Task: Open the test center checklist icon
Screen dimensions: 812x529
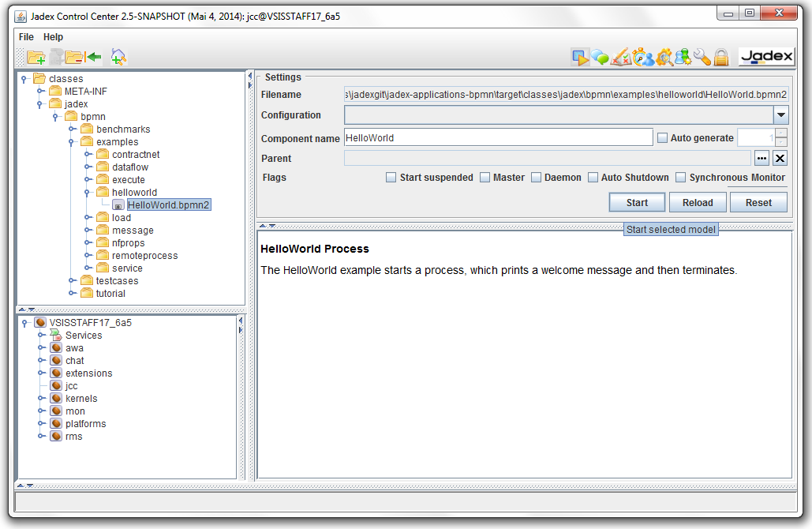Action: (621, 57)
